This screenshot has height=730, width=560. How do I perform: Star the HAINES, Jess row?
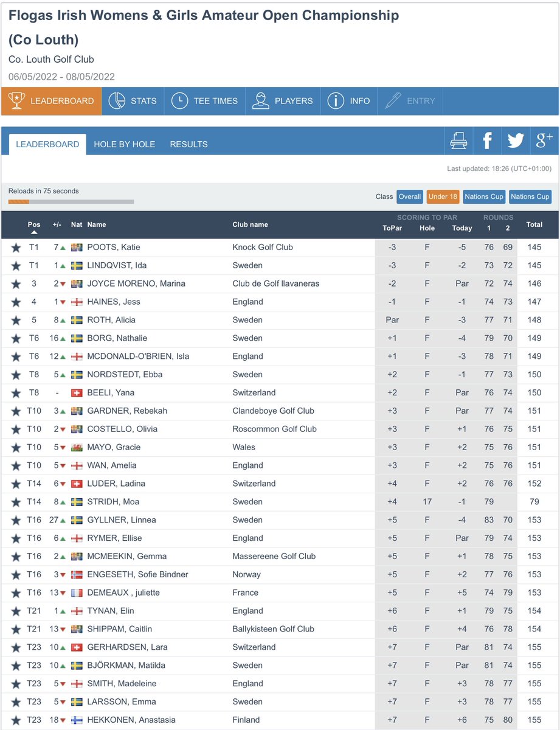pyautogui.click(x=15, y=302)
